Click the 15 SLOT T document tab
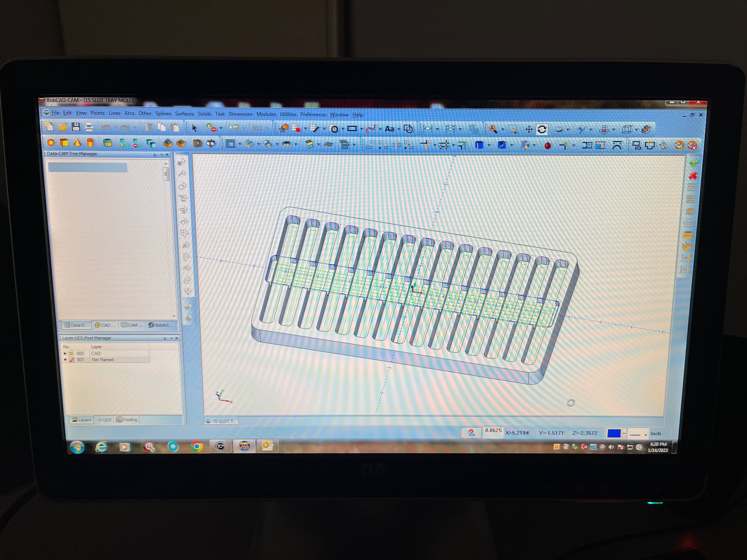747x560 pixels. [221, 421]
